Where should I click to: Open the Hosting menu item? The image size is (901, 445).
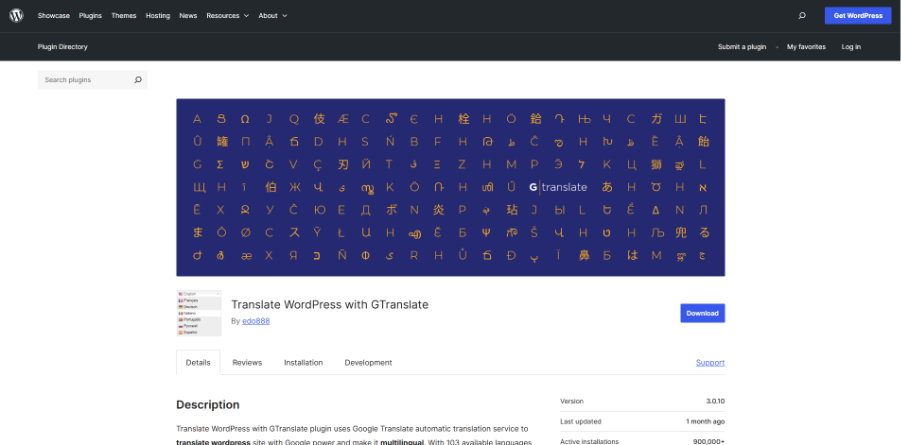(x=158, y=16)
